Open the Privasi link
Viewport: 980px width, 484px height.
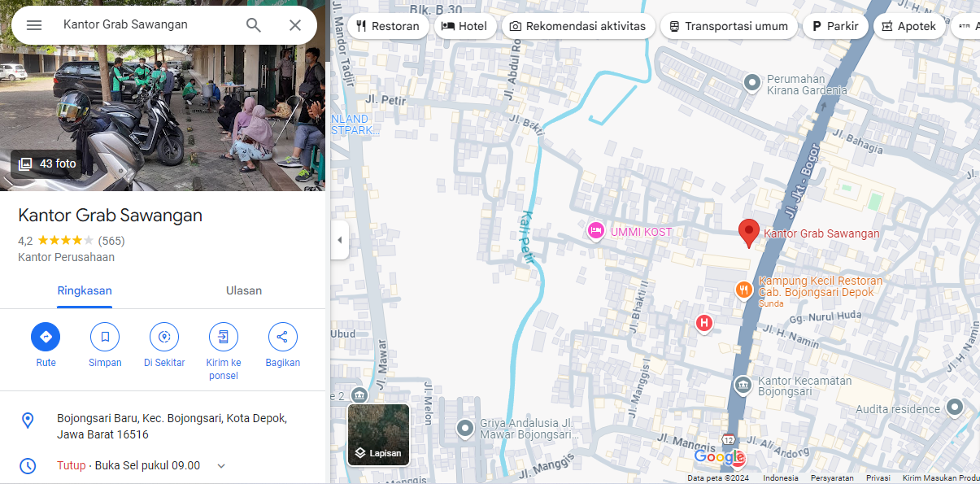click(x=878, y=478)
